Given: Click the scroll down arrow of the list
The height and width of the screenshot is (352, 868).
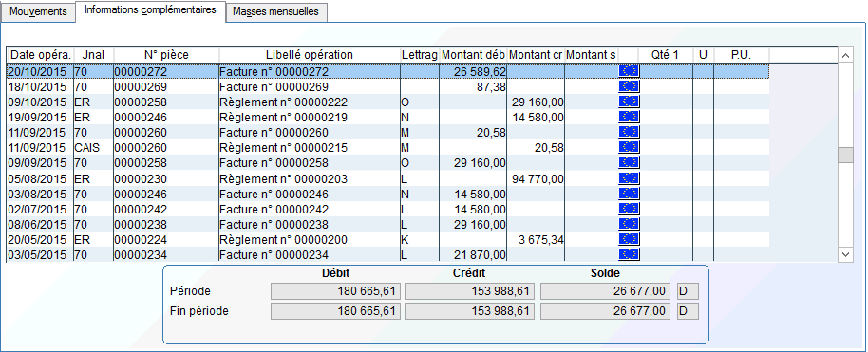Looking at the screenshot, I should click(846, 254).
